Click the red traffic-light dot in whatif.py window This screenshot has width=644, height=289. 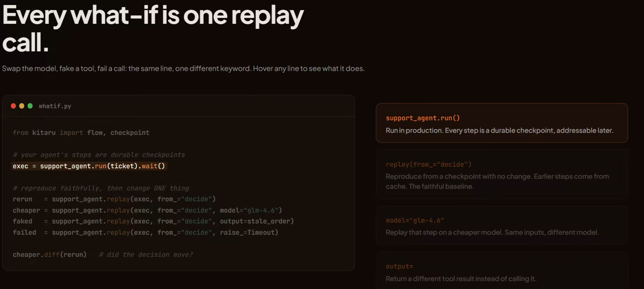click(13, 106)
